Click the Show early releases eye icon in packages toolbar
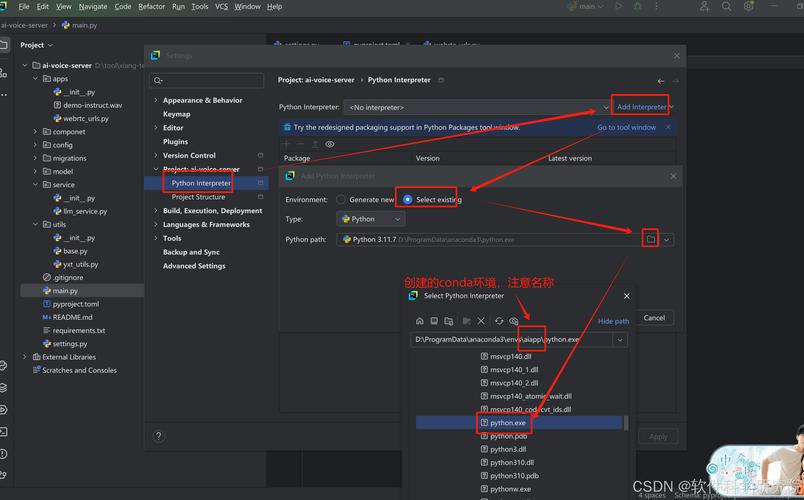This screenshot has height=500, width=804. 330,144
